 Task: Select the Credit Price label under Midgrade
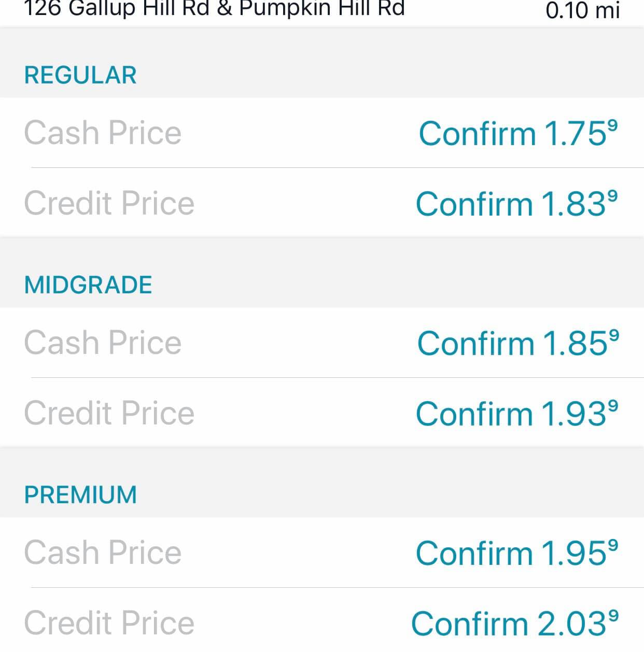coord(109,414)
